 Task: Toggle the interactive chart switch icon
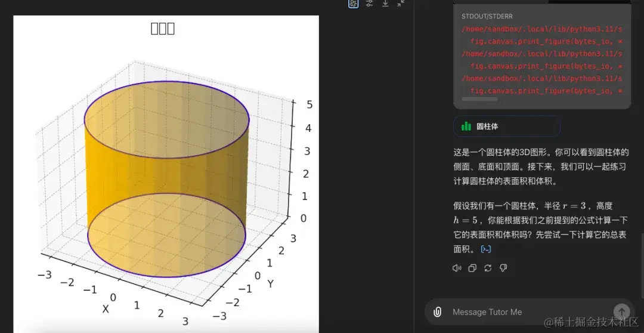pyautogui.click(x=353, y=4)
